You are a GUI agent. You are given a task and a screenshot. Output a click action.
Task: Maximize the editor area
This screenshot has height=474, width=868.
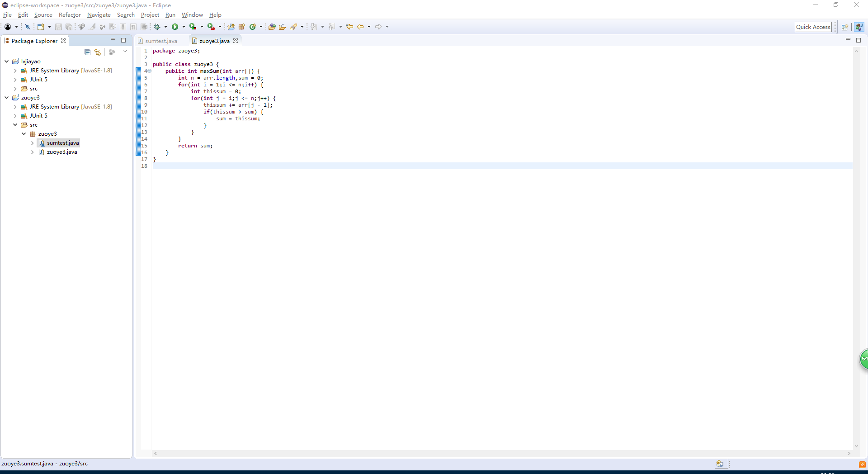(x=859, y=40)
